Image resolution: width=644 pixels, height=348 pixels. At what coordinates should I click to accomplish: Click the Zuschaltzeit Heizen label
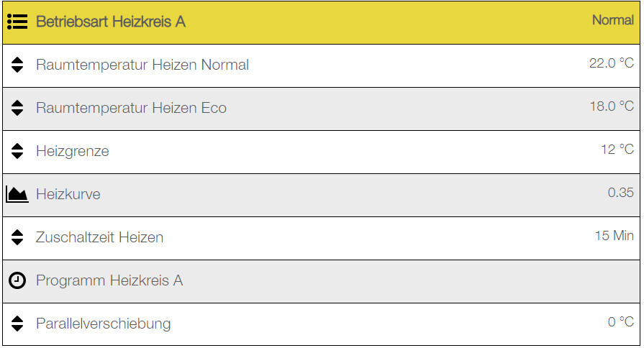(x=99, y=237)
